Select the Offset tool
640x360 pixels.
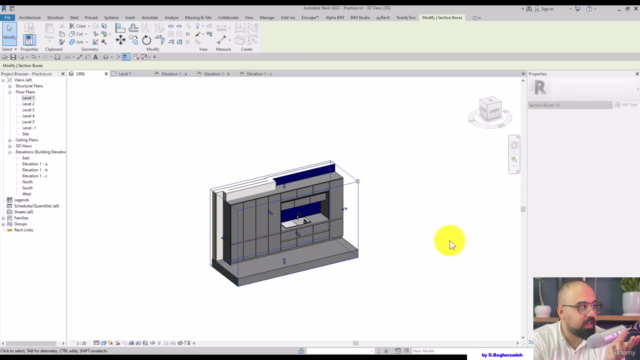coord(133,28)
